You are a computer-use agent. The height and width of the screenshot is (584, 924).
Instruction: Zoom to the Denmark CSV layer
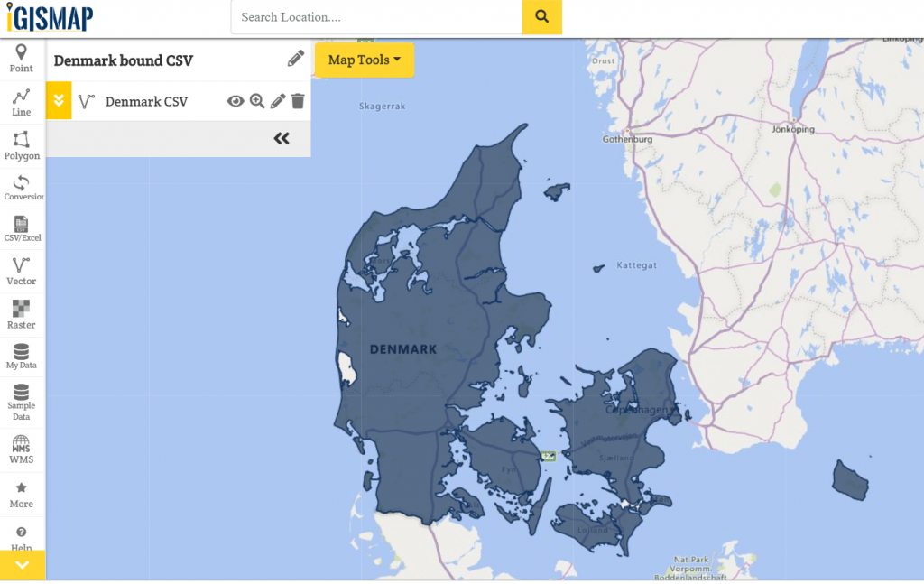pyautogui.click(x=257, y=101)
